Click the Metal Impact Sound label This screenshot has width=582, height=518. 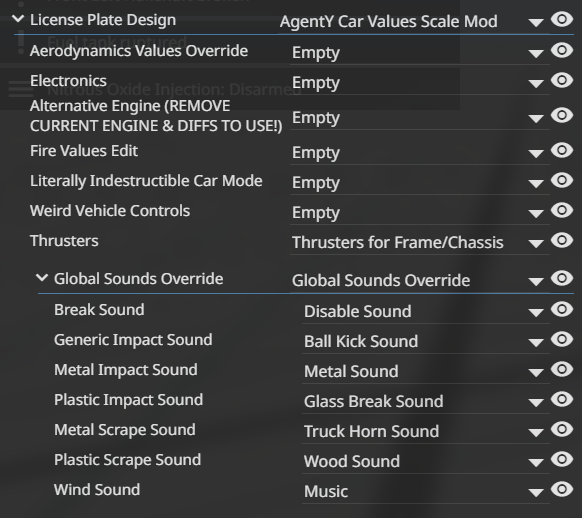tap(126, 370)
